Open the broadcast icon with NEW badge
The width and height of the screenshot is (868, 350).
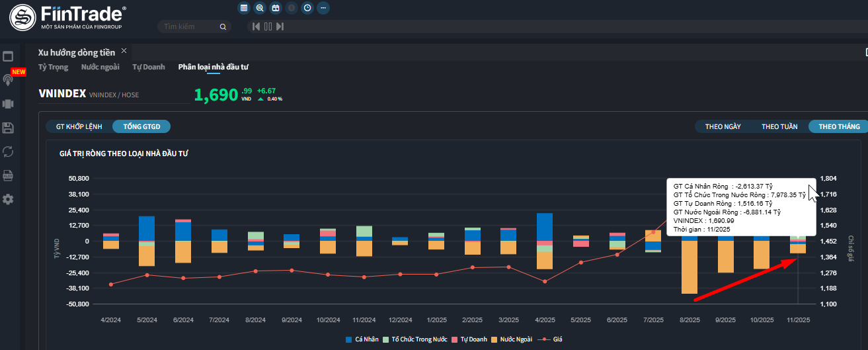pos(8,80)
